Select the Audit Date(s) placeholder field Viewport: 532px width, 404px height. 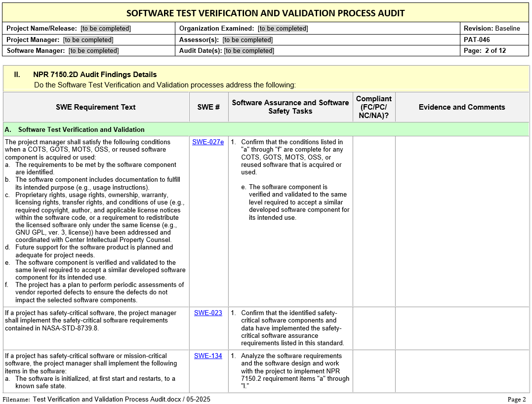pos(249,51)
